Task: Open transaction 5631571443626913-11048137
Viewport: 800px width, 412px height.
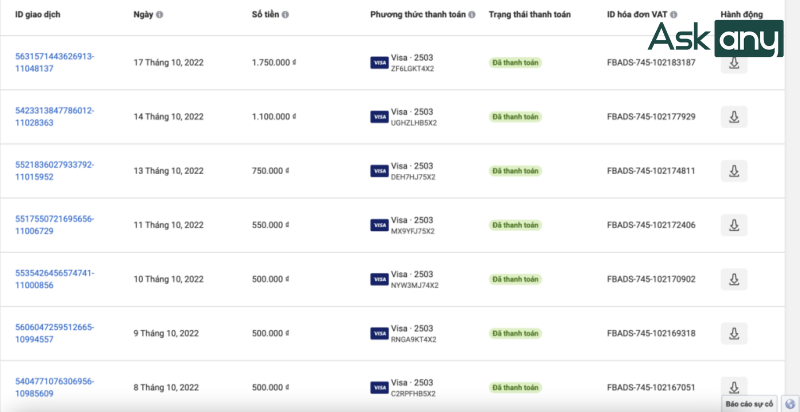Action: [x=54, y=62]
